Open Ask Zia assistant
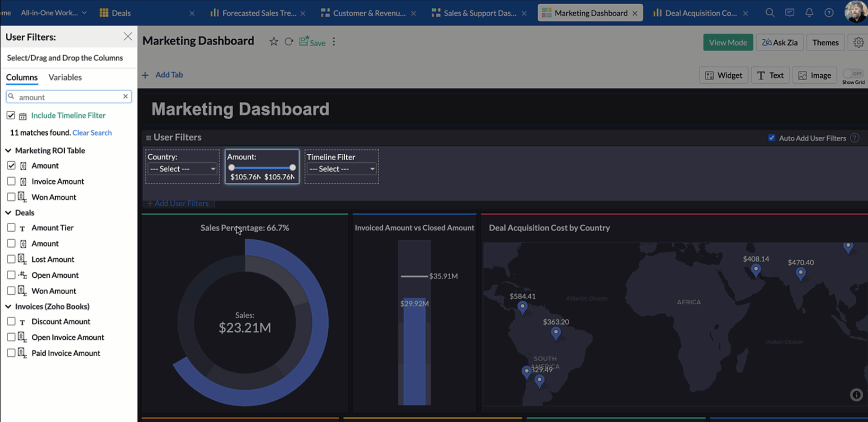This screenshot has height=422, width=868. tap(780, 42)
